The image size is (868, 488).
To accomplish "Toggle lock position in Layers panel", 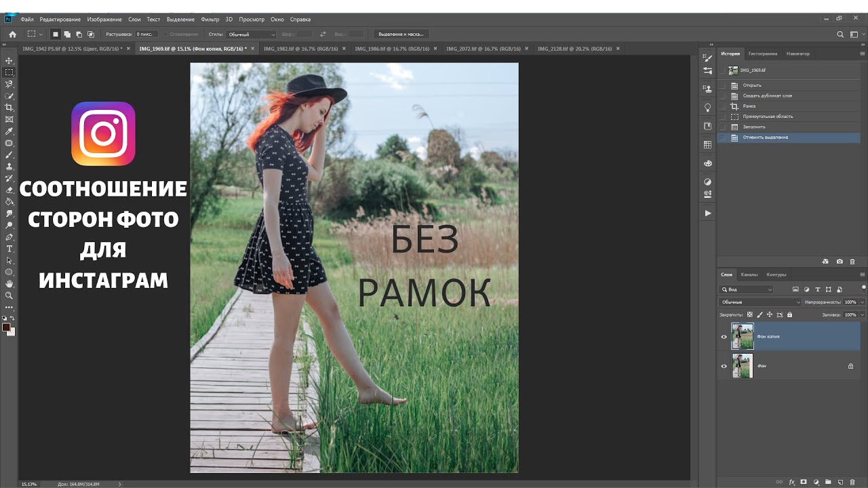I will point(770,314).
